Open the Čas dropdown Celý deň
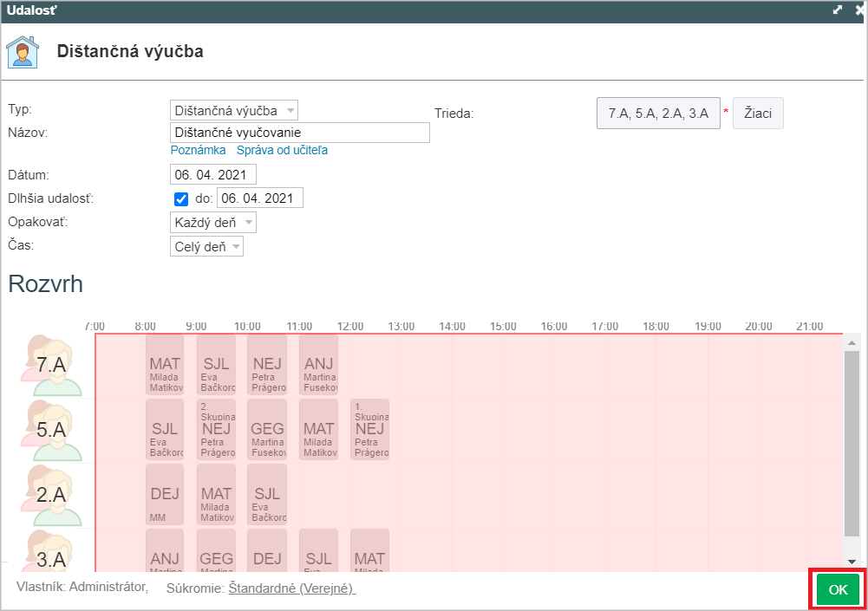The image size is (868, 611). click(x=206, y=246)
